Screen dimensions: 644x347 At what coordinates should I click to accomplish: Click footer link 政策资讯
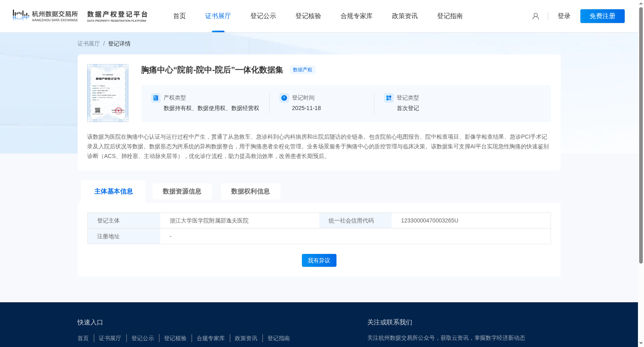point(246,338)
